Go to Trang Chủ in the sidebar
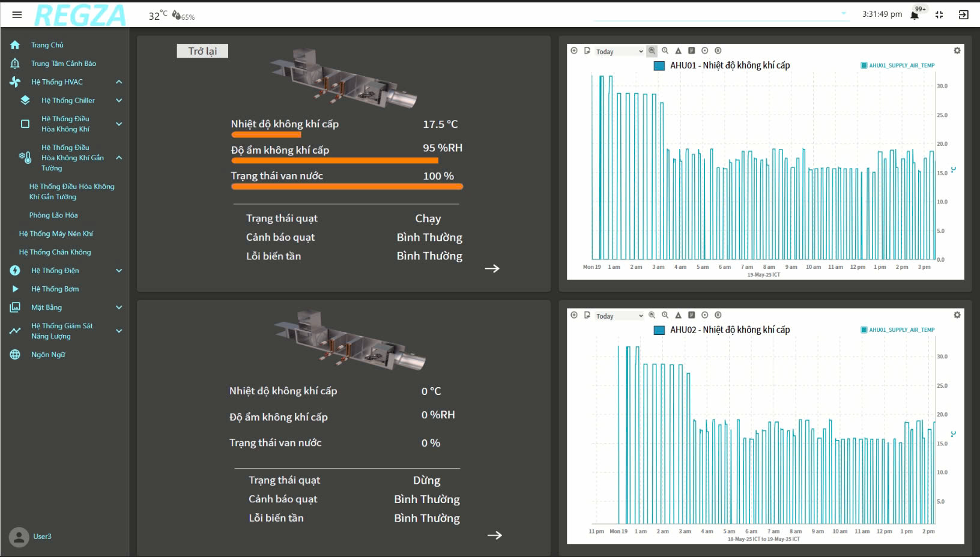The height and width of the screenshot is (557, 980). tap(47, 45)
